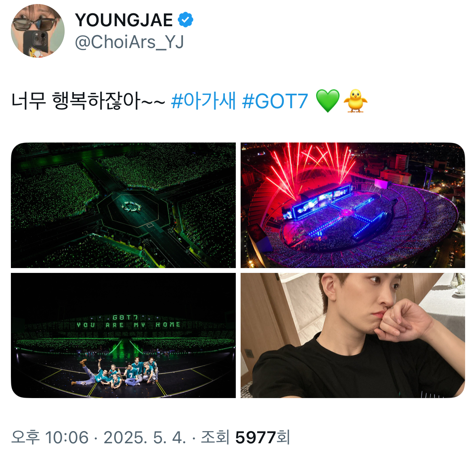The width and height of the screenshot is (476, 457).
Task: Follow the #GOT7 hashtag
Action: (275, 101)
